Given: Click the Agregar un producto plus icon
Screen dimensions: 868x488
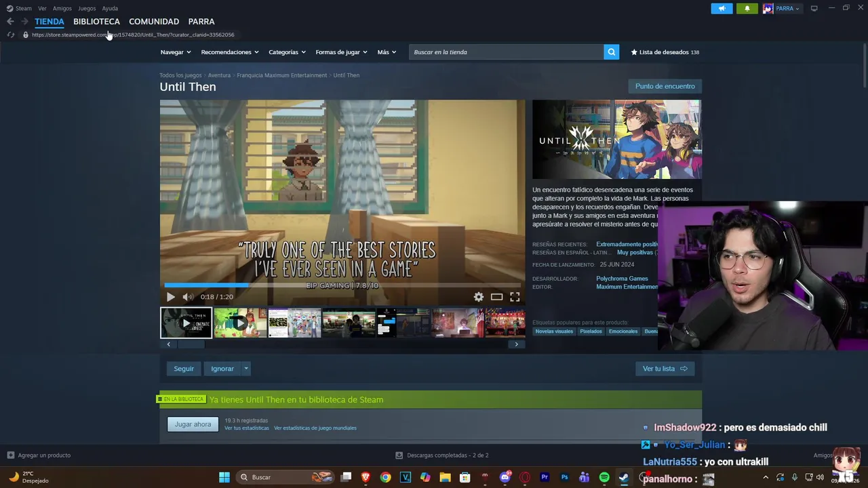Looking at the screenshot, I should click(10, 455).
